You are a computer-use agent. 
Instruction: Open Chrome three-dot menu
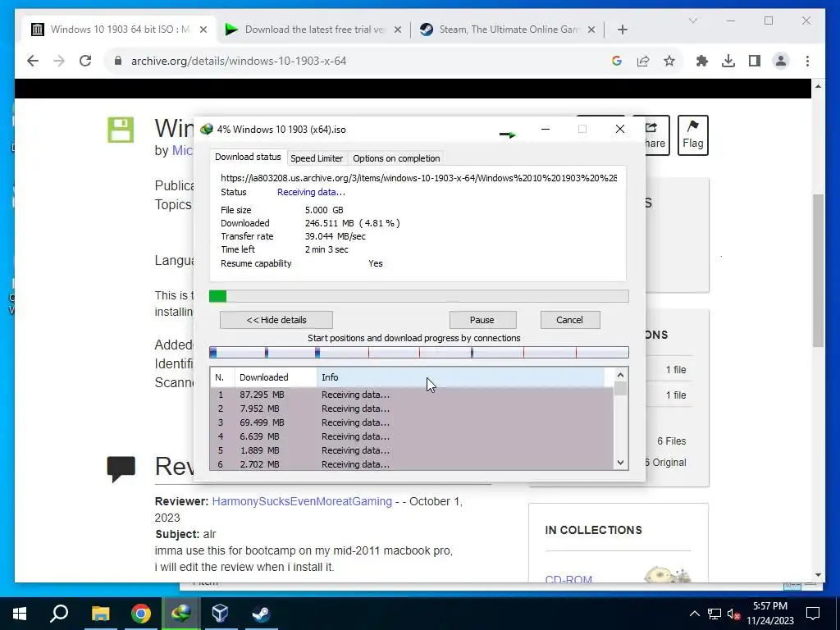(807, 61)
